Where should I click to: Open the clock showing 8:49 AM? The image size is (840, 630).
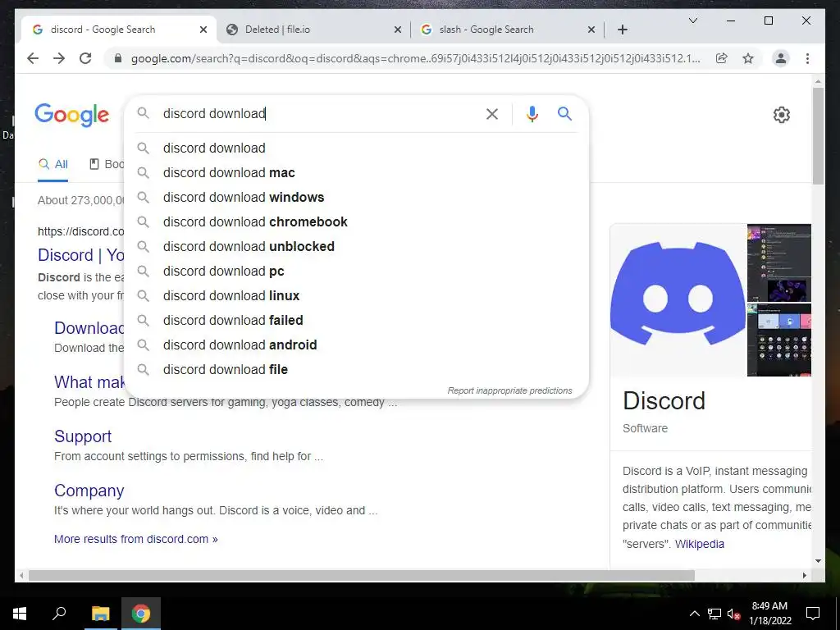(x=769, y=614)
